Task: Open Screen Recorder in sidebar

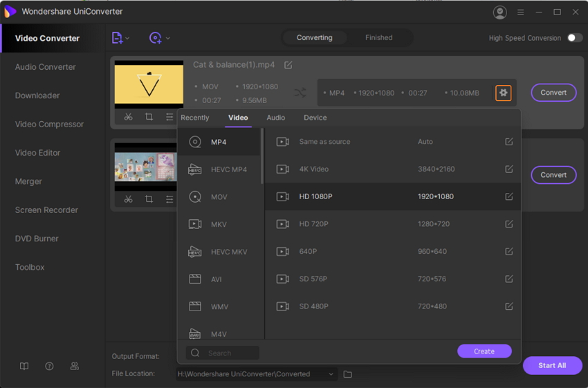Action: tap(46, 210)
